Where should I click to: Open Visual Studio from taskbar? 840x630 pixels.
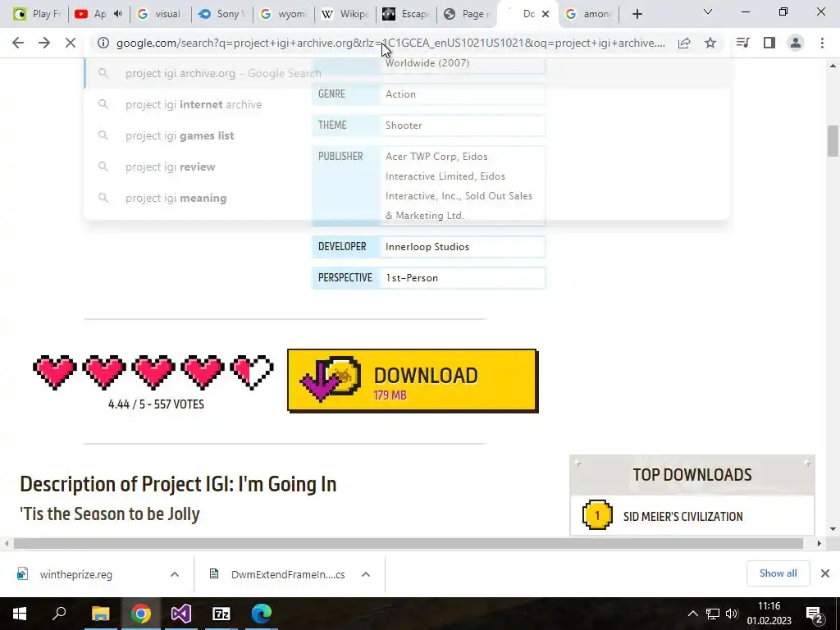click(x=181, y=614)
